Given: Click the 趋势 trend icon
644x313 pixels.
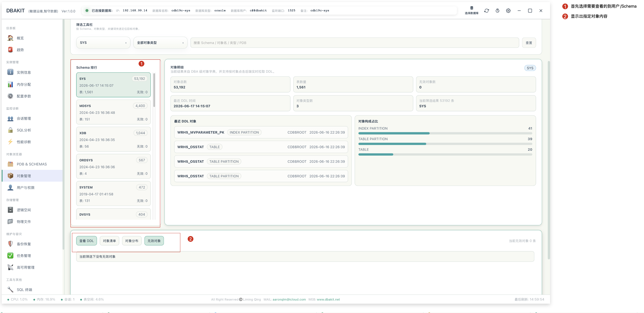Looking at the screenshot, I should point(10,50).
